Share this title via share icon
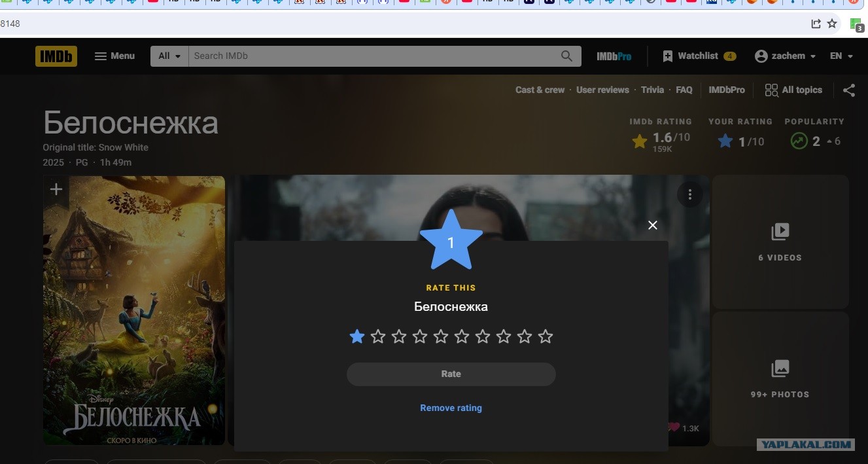The image size is (868, 464). (849, 90)
